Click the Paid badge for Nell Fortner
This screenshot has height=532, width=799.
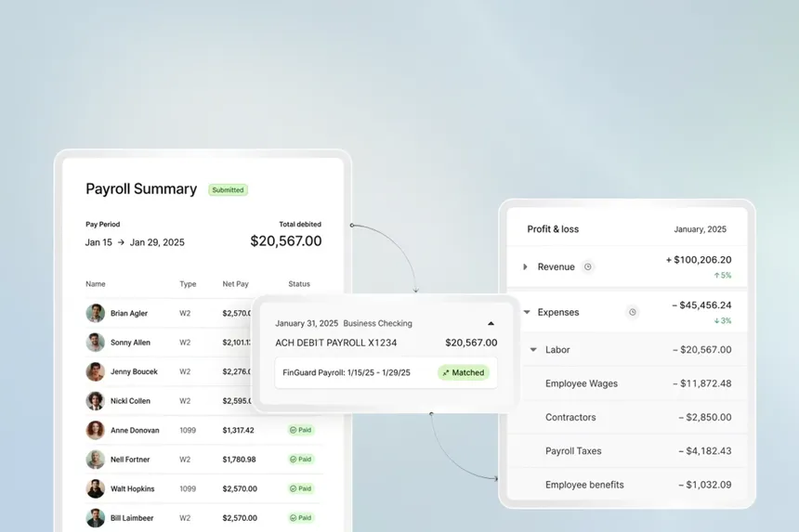pyautogui.click(x=301, y=460)
